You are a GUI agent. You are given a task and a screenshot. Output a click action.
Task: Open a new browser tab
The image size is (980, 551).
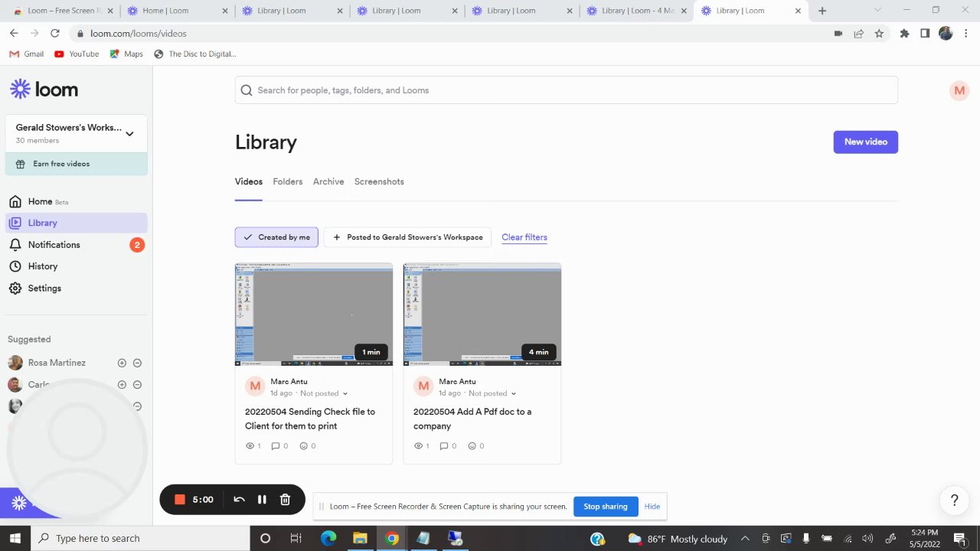point(822,11)
